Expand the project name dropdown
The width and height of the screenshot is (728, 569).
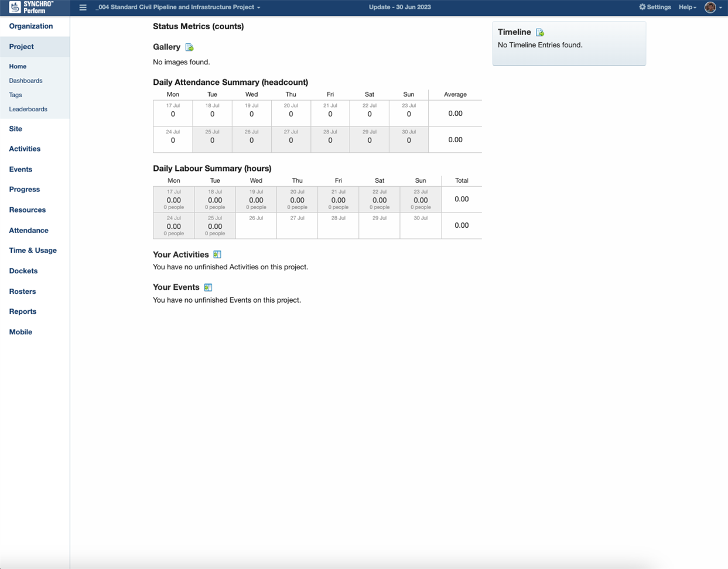point(178,7)
